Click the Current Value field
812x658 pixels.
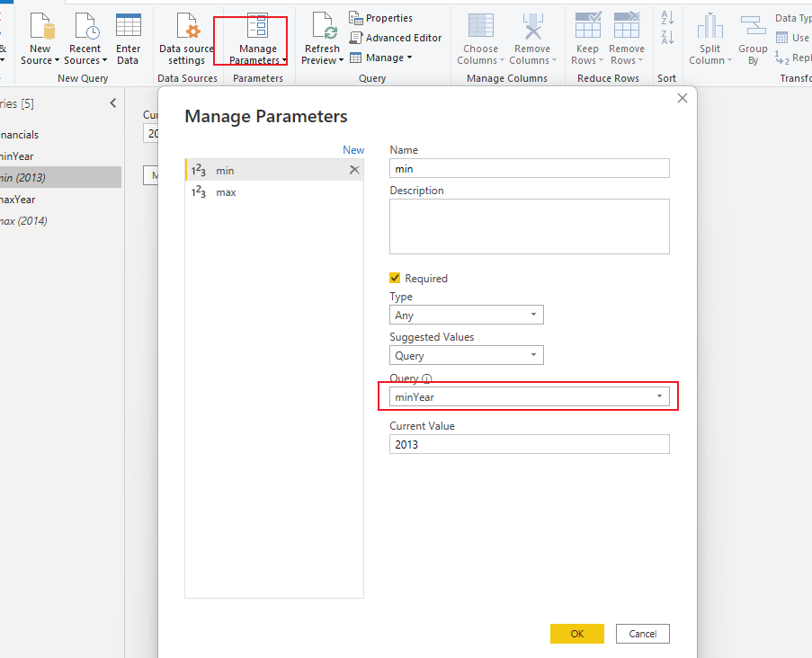530,444
